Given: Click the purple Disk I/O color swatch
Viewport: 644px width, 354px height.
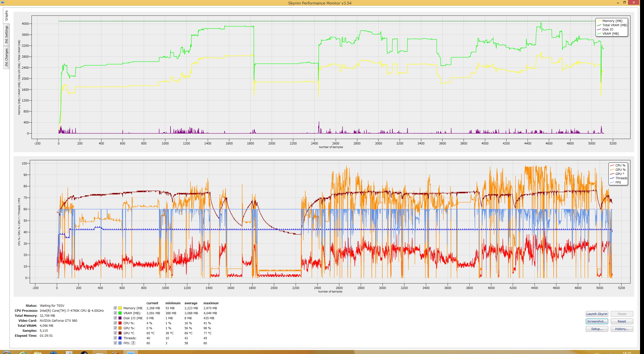Looking at the screenshot, I should (120, 318).
